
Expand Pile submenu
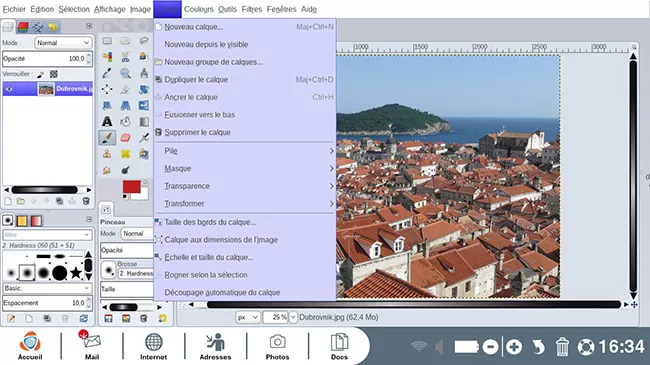[245, 151]
